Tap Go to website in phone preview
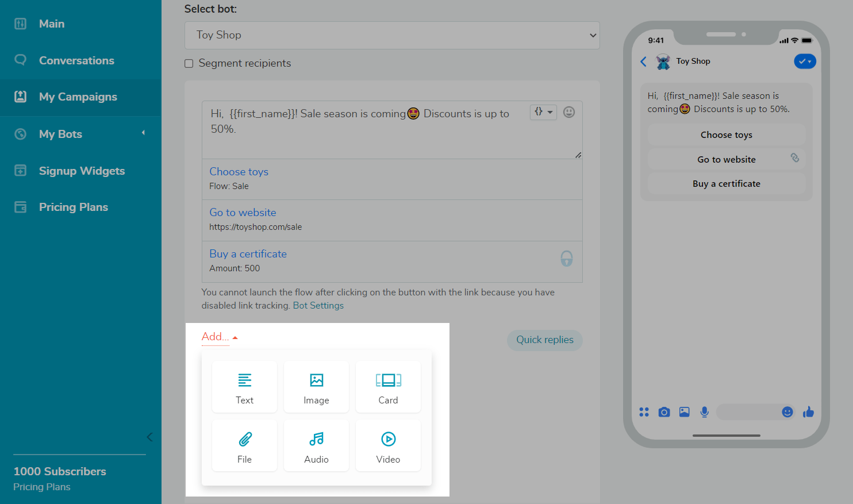The image size is (853, 504). coord(727,160)
